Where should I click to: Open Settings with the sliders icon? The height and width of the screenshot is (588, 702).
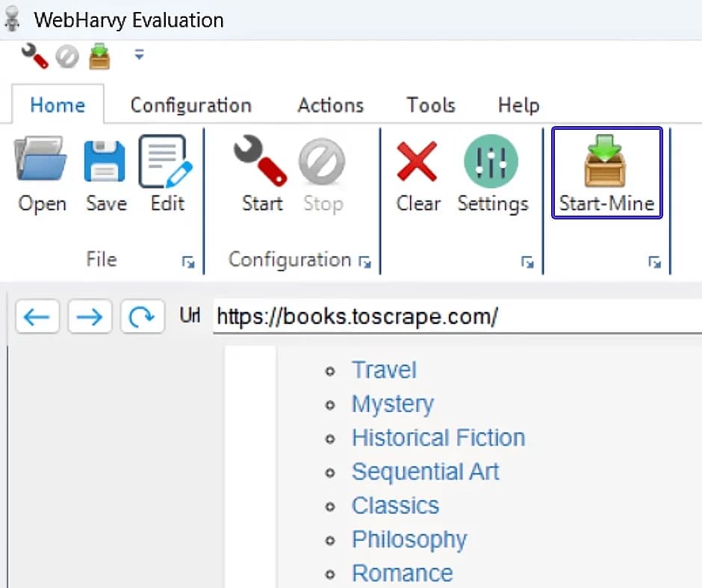coord(492,160)
